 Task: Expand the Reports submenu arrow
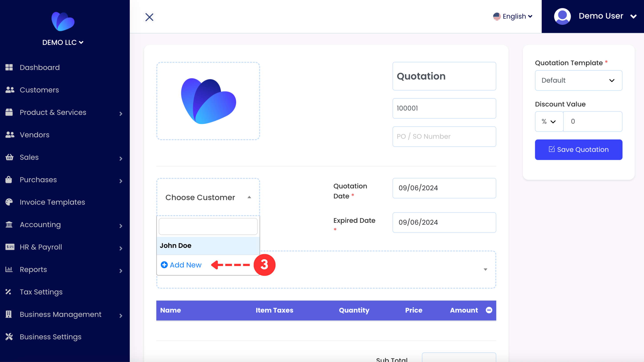click(121, 271)
